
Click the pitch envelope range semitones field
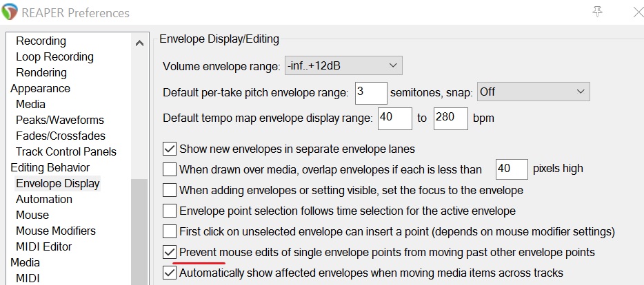[370, 92]
